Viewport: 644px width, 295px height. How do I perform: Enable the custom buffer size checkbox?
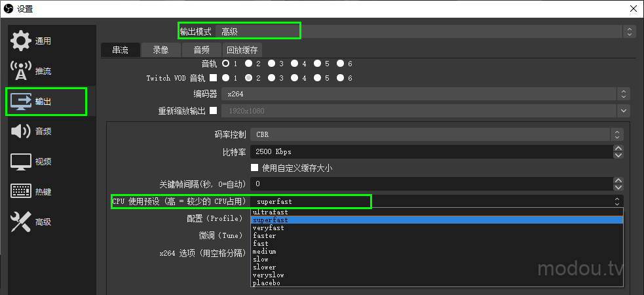tap(255, 168)
